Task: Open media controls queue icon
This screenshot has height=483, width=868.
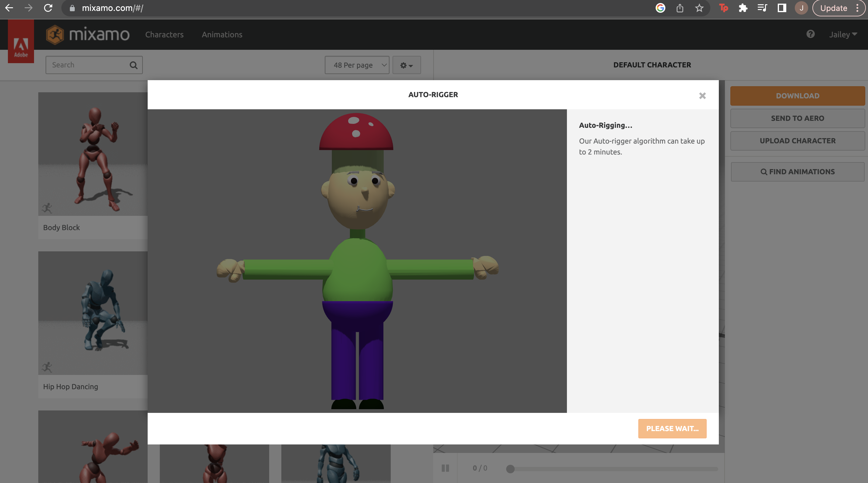Action: pos(762,8)
